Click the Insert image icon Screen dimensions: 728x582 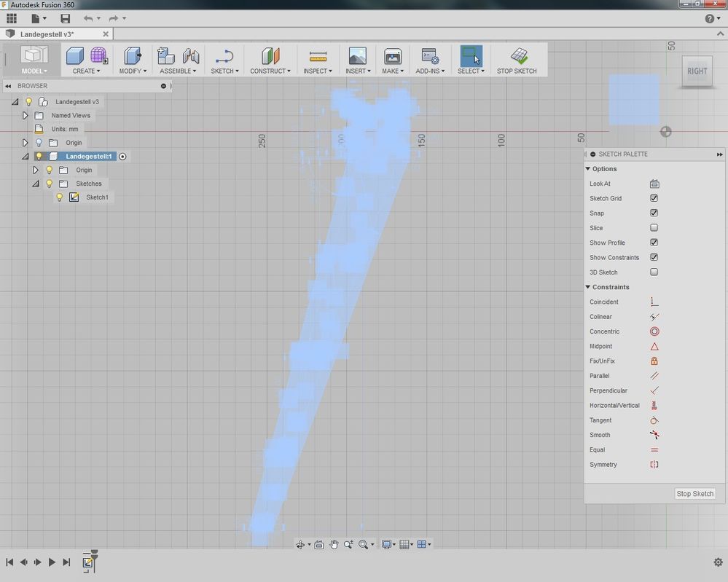click(x=357, y=56)
